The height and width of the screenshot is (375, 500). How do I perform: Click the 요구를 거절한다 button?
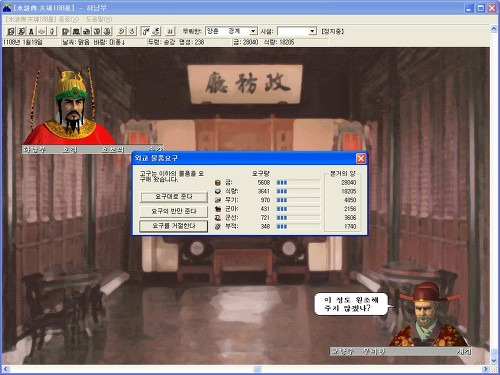click(x=174, y=226)
